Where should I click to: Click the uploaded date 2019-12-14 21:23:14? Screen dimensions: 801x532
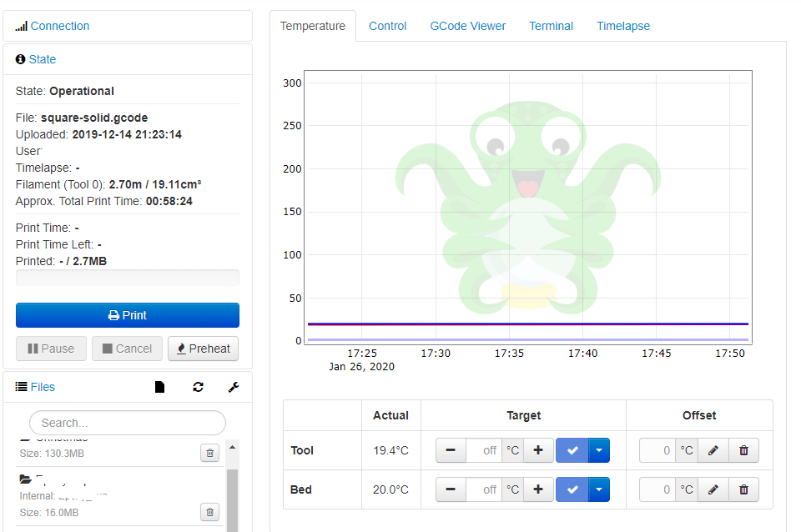click(127, 135)
